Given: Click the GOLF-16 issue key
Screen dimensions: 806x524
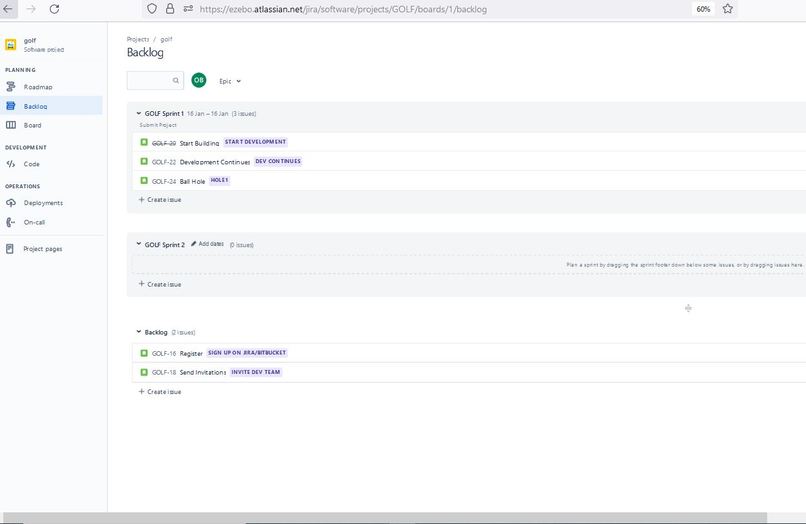Looking at the screenshot, I should point(163,353).
